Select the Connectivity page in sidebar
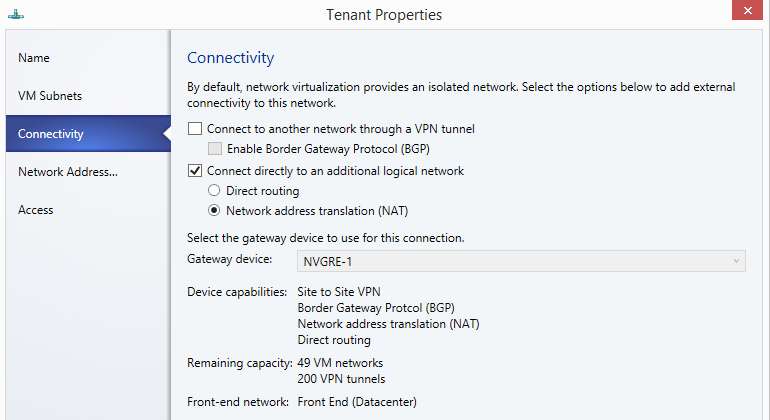Image resolution: width=770 pixels, height=420 pixels. coord(51,134)
